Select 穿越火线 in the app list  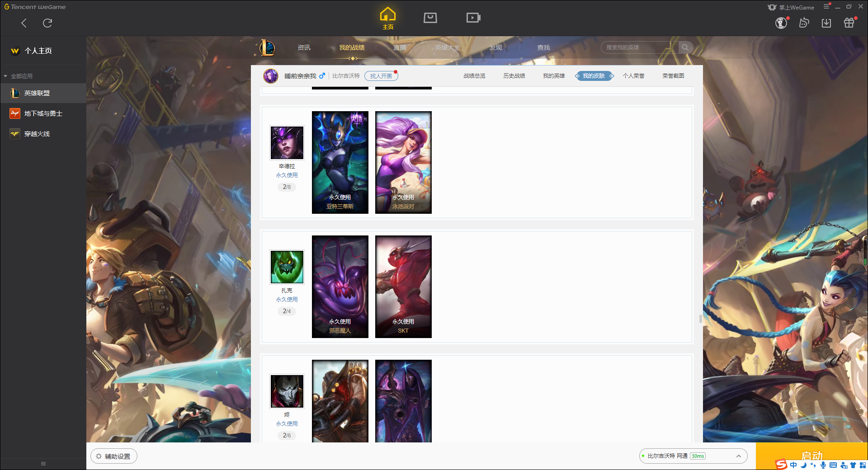(43, 134)
